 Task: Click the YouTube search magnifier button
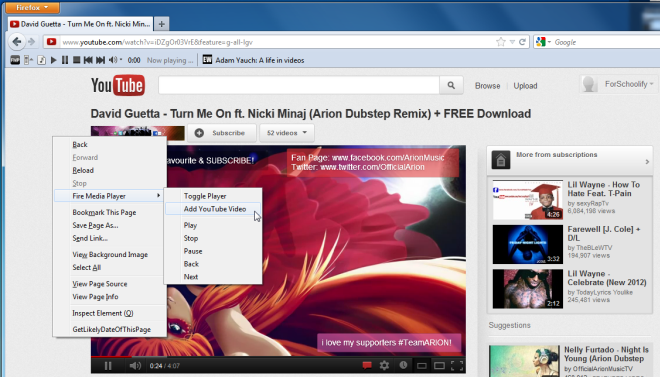click(451, 85)
